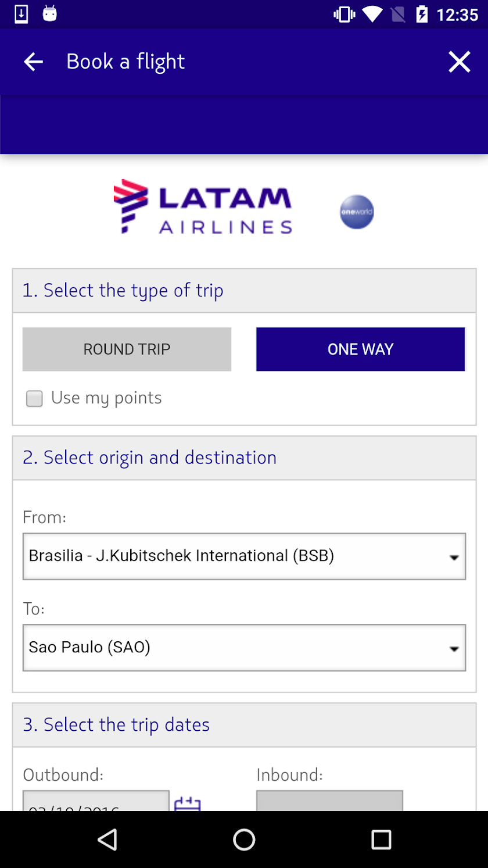Tap the back arrow in header

tap(33, 62)
